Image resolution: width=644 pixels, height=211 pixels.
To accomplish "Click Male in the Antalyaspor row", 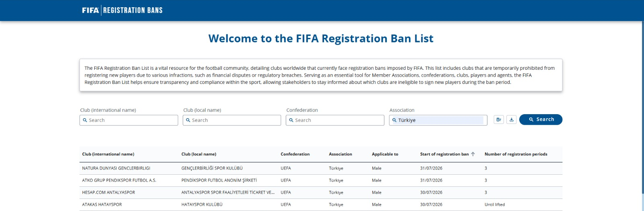I will pos(377,192).
